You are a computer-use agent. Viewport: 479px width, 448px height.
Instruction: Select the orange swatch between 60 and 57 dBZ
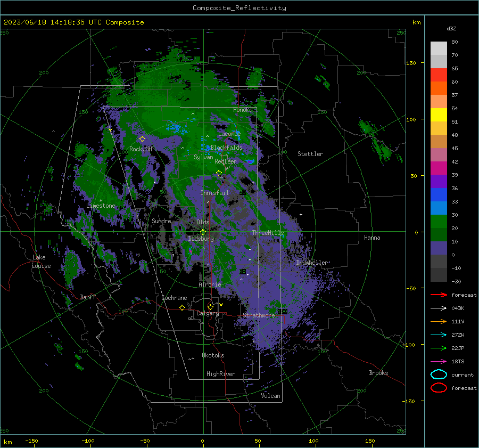pos(439,88)
